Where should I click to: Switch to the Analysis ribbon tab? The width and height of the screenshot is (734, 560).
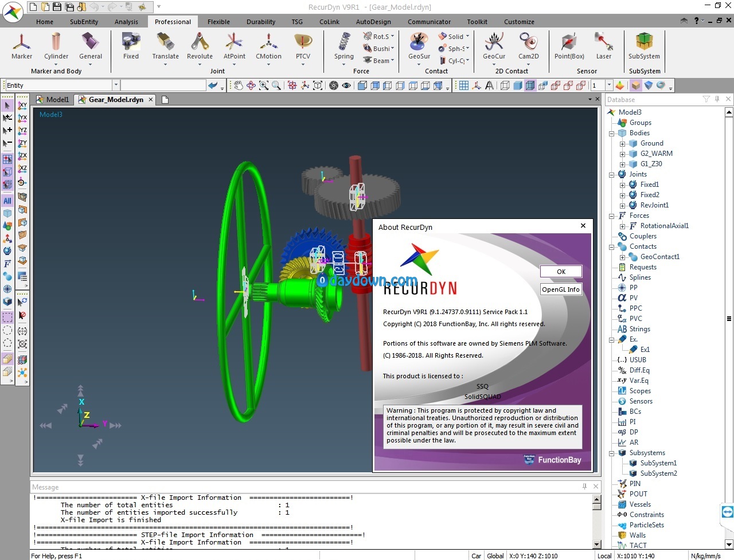pyautogui.click(x=126, y=22)
